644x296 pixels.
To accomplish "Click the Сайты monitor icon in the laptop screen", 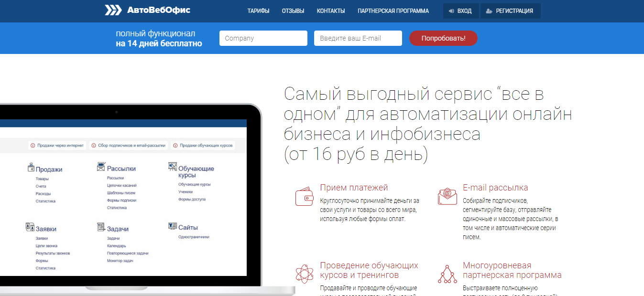I will coord(173,226).
